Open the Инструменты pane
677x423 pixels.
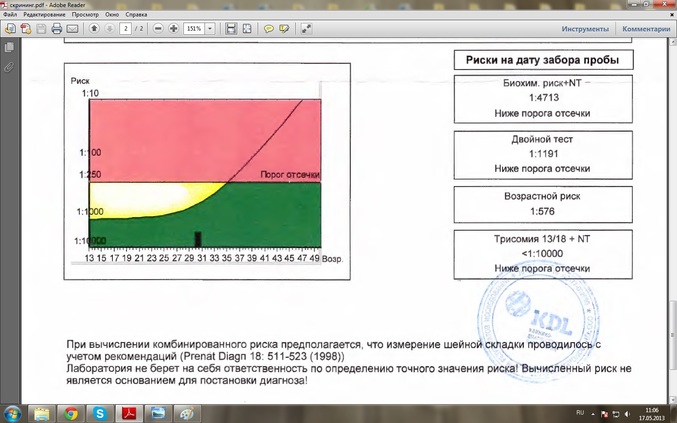(586, 29)
